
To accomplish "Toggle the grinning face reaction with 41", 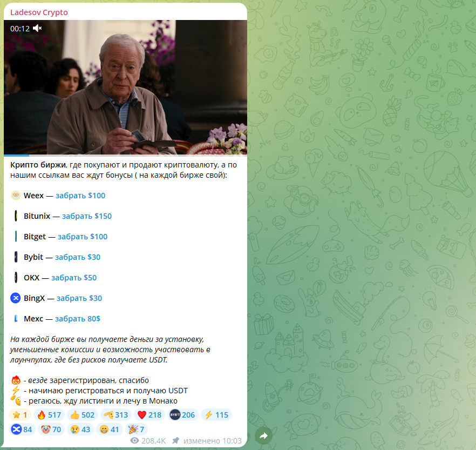I will click(109, 429).
